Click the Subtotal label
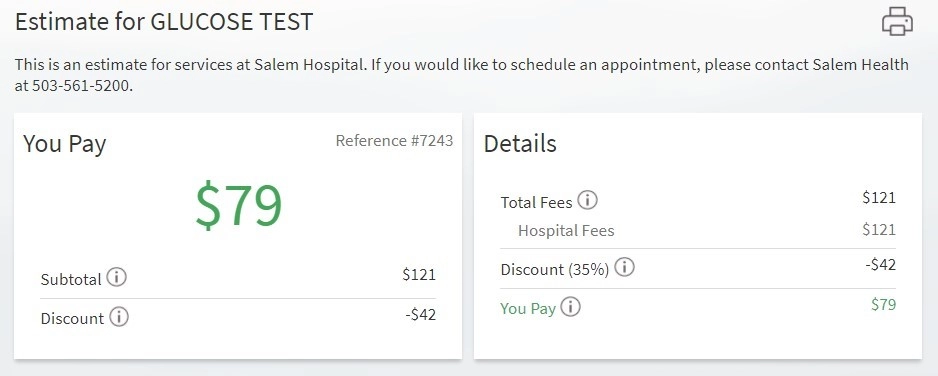The image size is (938, 376). pos(71,279)
